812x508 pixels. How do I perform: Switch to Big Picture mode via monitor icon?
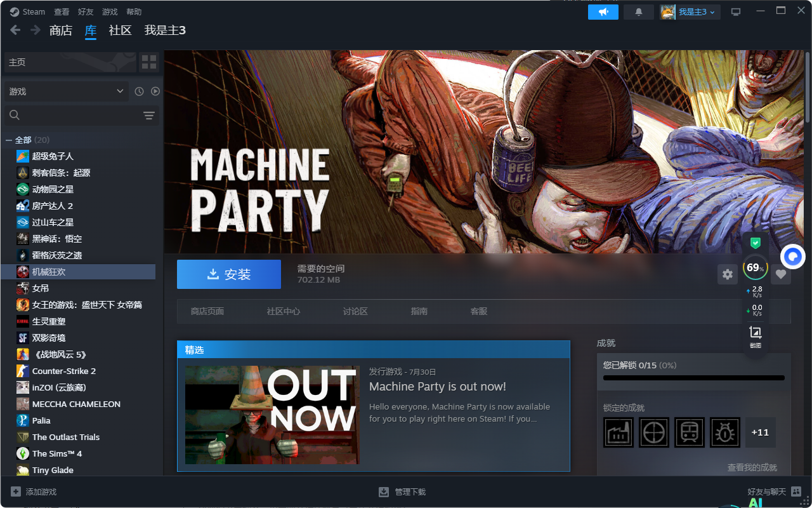click(x=736, y=12)
